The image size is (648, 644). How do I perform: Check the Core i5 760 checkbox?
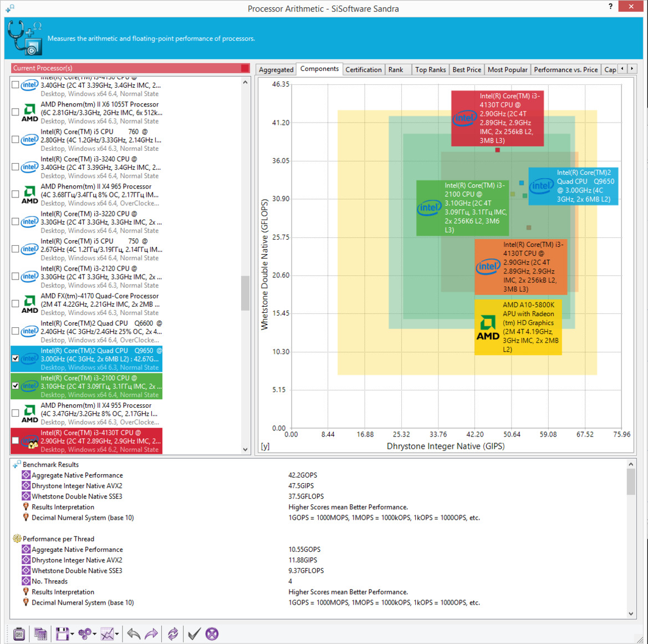[x=16, y=139]
